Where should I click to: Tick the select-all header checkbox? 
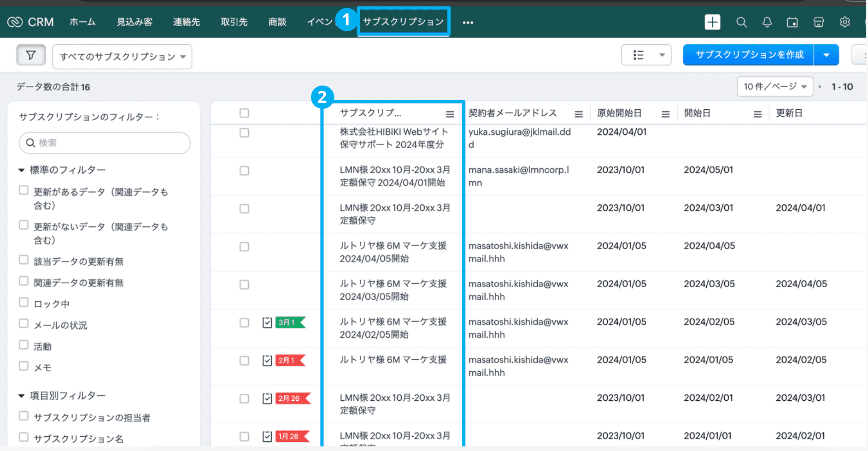[244, 113]
